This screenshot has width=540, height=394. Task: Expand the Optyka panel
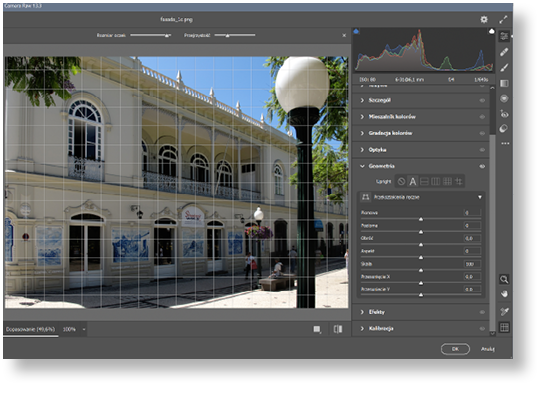362,149
